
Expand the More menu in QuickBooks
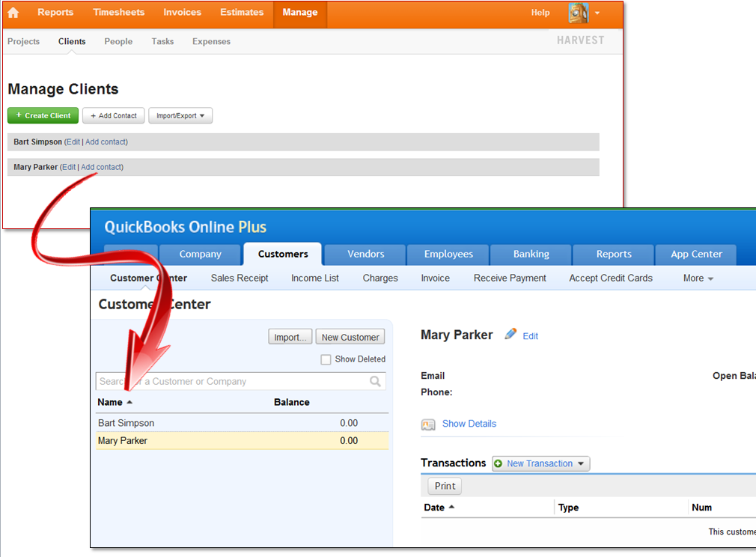point(698,278)
